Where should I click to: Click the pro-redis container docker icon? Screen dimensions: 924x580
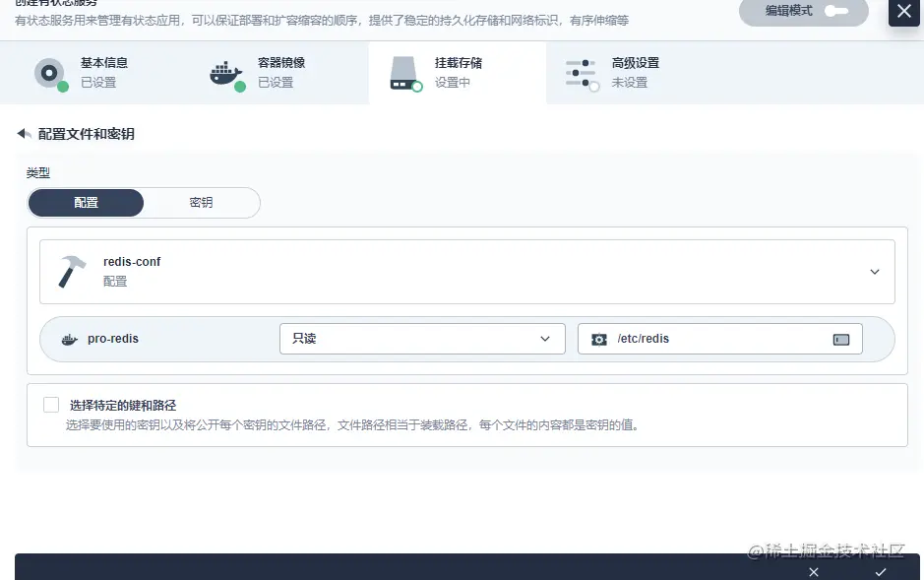[70, 340]
